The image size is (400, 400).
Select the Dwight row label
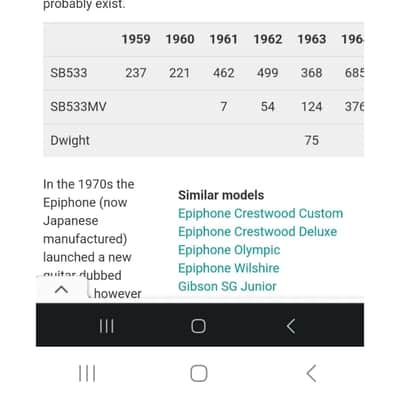pos(70,141)
